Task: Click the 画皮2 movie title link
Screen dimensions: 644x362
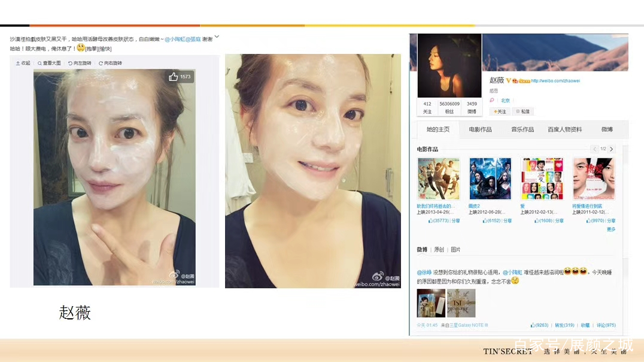Action: tap(475, 206)
